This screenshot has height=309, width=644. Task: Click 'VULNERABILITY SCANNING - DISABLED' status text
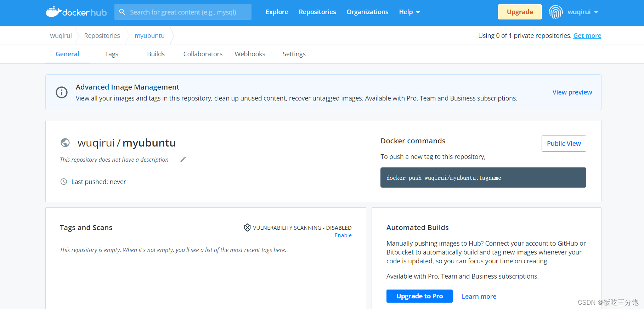point(302,228)
